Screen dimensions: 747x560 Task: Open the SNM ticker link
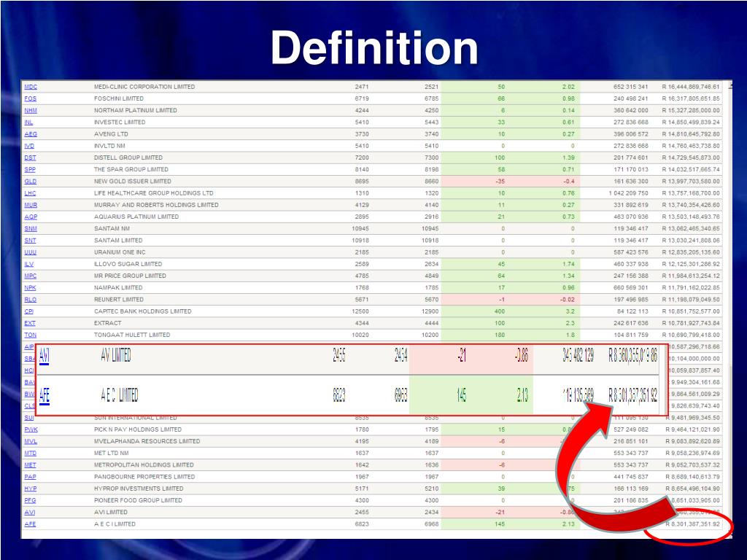(31, 228)
